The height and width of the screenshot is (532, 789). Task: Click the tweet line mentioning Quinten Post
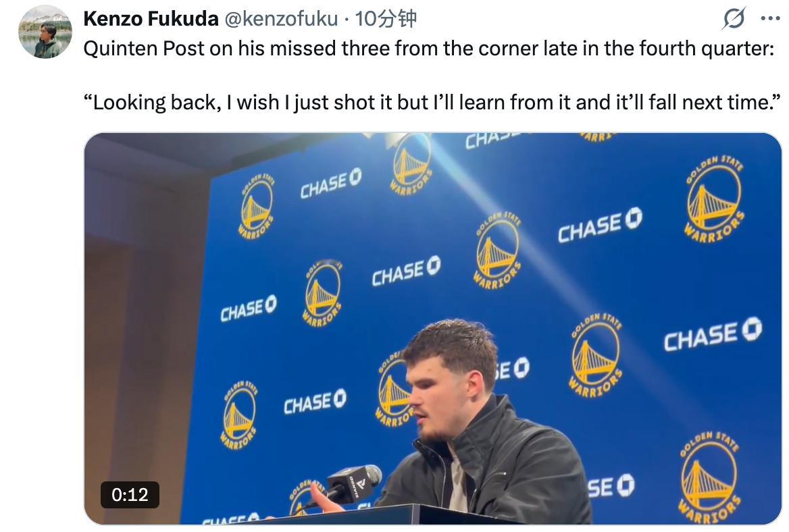[428, 49]
